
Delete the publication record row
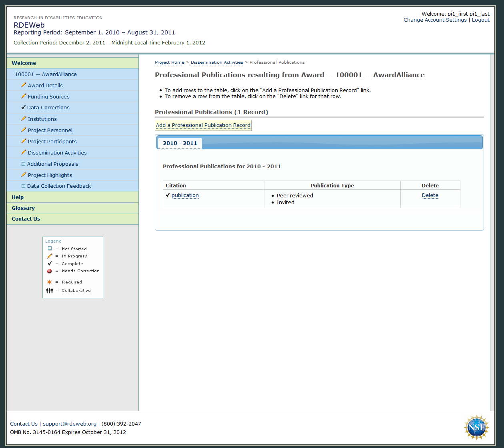(430, 195)
